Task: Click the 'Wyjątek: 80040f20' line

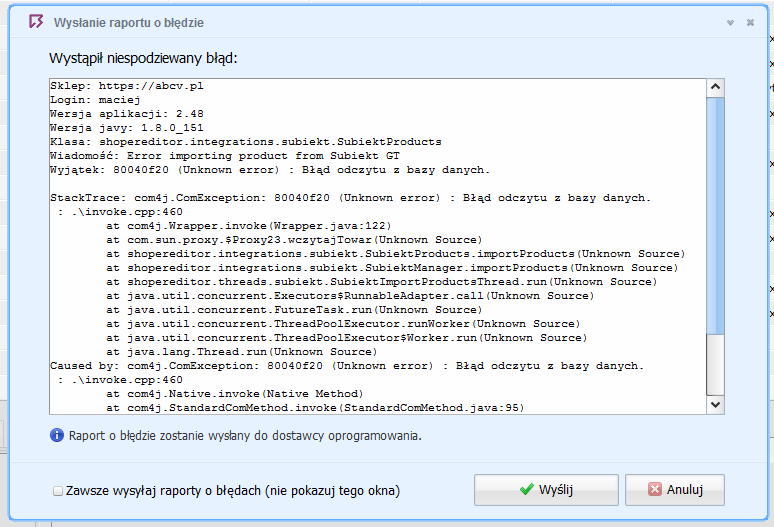Action: pos(270,170)
